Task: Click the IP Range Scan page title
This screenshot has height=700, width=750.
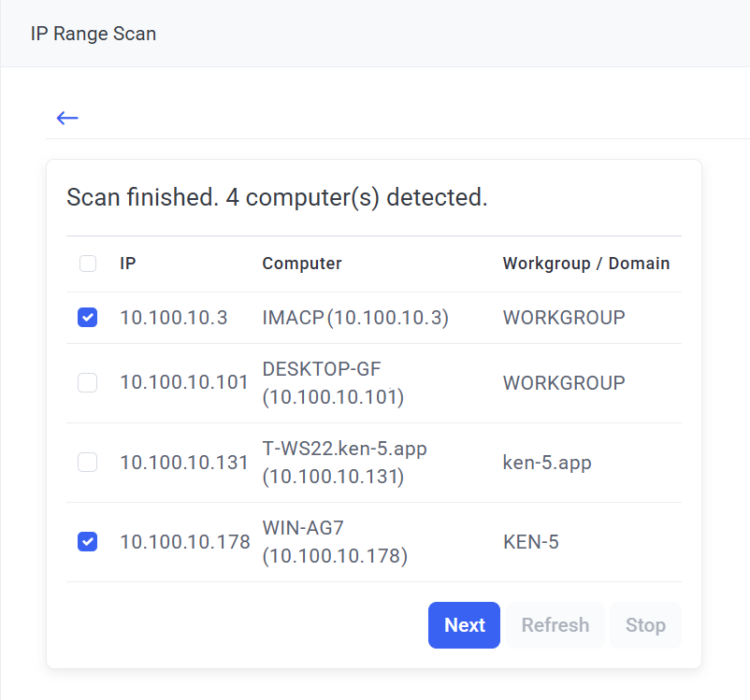Action: click(94, 34)
